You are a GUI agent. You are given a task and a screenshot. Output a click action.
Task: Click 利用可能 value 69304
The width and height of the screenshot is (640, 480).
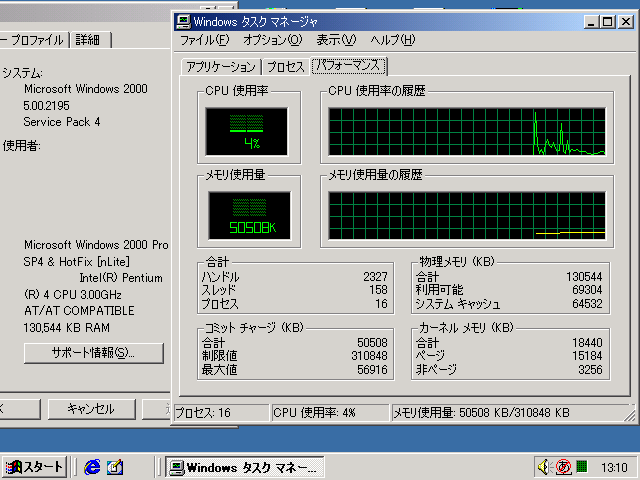pos(587,290)
